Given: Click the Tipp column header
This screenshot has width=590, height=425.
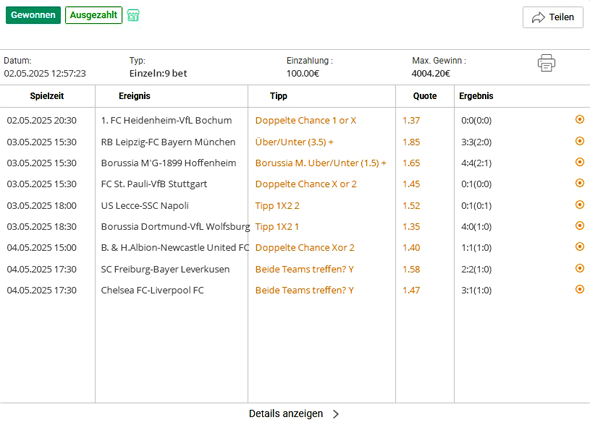Looking at the screenshot, I should click(x=278, y=96).
